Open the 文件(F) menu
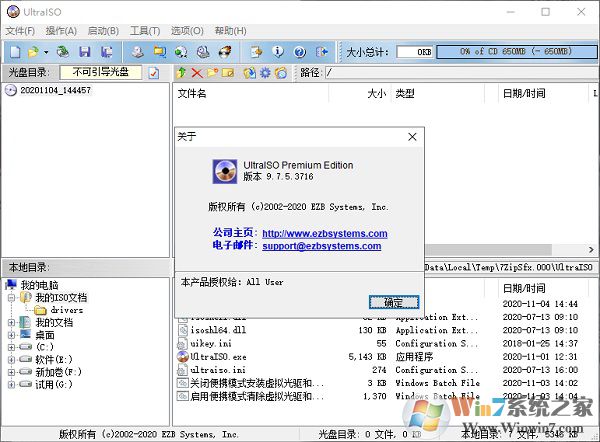The width and height of the screenshot is (600, 442). click(20, 31)
